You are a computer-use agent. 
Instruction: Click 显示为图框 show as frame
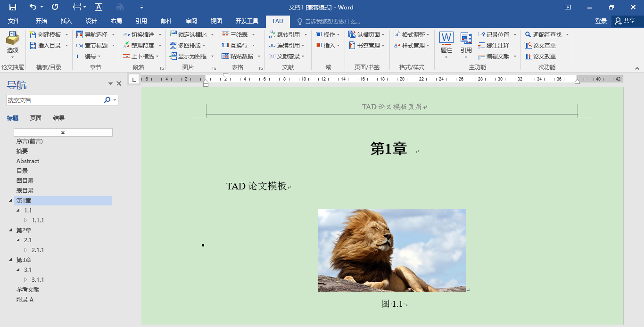(x=189, y=57)
